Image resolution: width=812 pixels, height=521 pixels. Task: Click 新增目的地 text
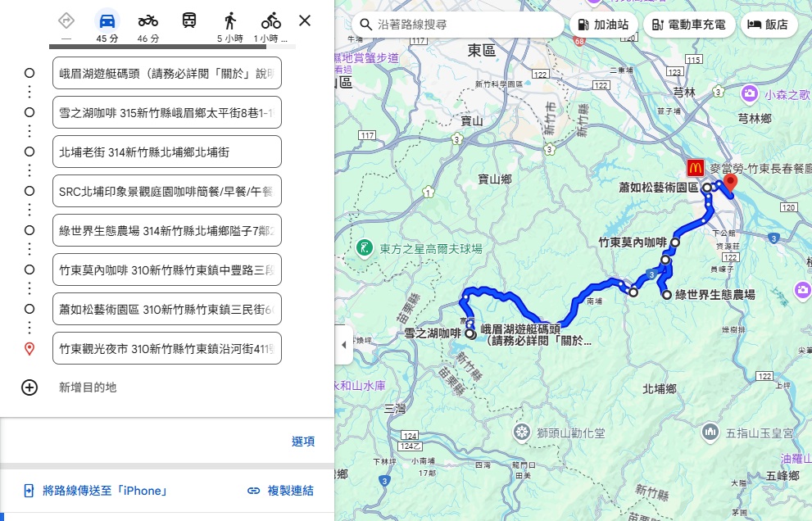(x=88, y=387)
